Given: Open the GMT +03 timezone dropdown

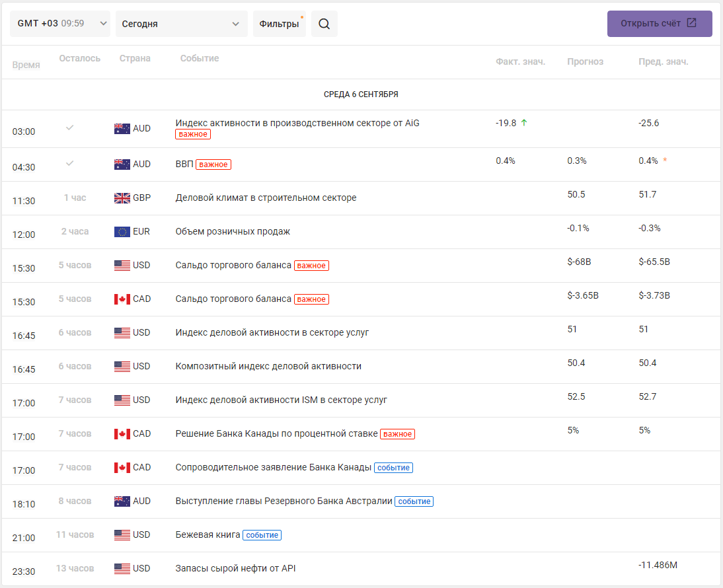Looking at the screenshot, I should point(60,24).
